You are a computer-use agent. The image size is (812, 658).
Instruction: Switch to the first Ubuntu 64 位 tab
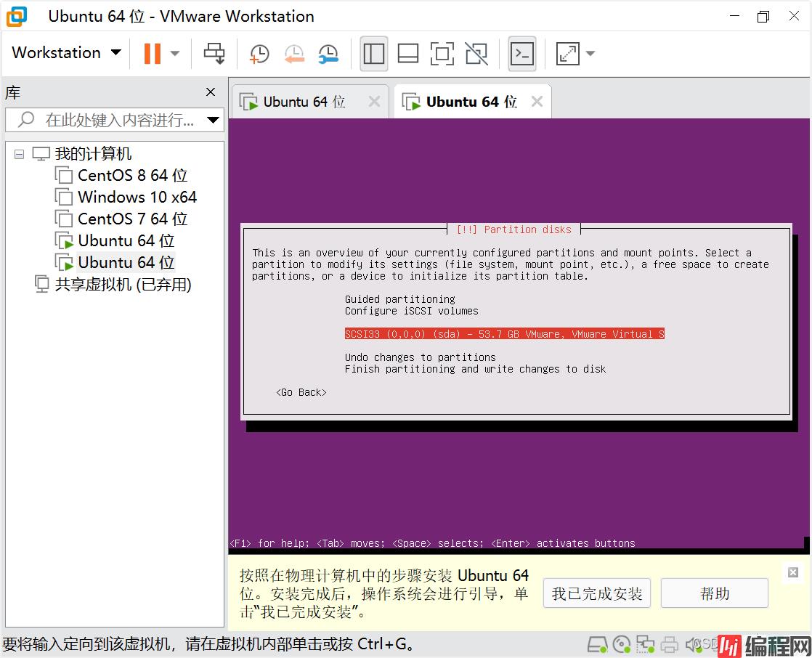tap(304, 102)
